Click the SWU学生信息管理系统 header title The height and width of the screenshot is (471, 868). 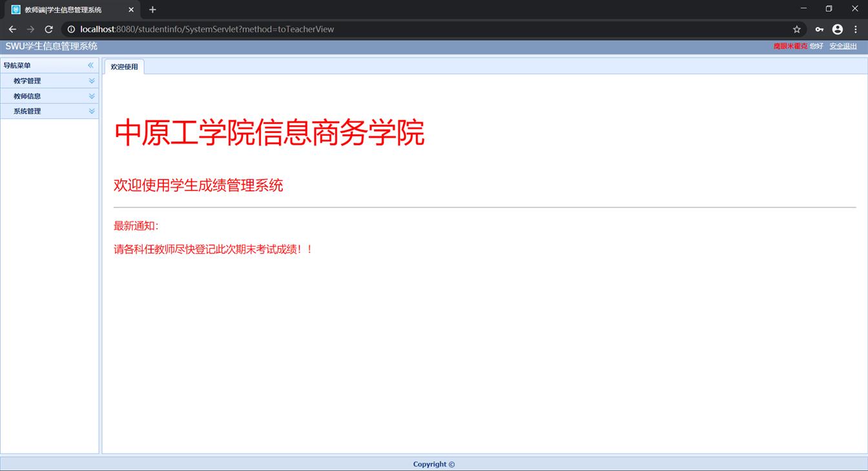click(52, 47)
